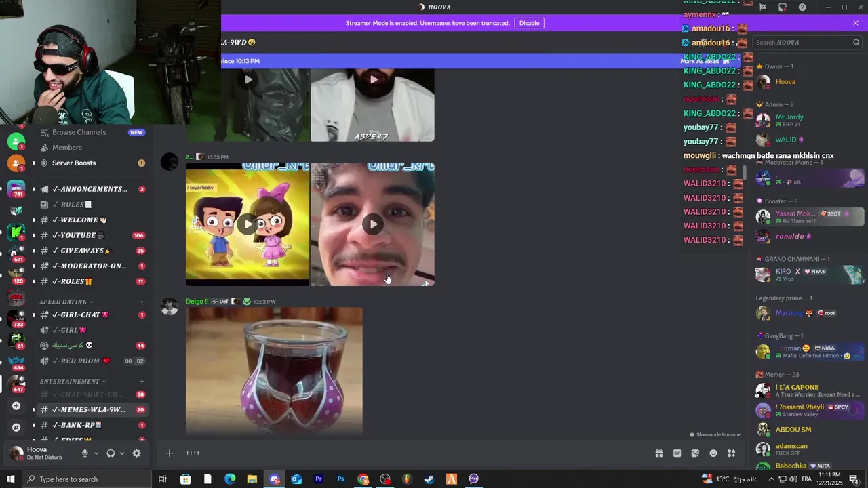Add a channel to SPEED DATING
868x488 pixels.
point(142,302)
